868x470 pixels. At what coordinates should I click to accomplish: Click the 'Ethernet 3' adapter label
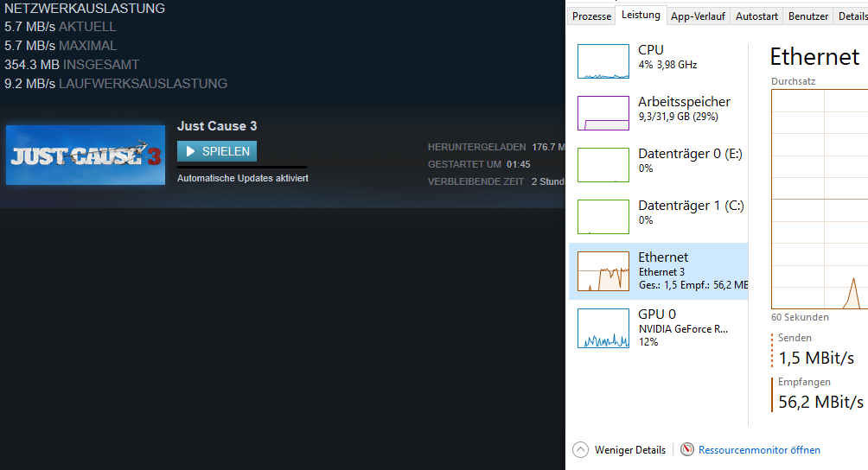click(x=661, y=272)
